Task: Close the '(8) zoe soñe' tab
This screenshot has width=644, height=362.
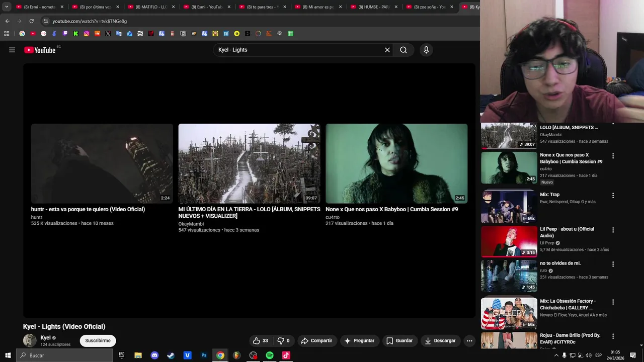Action: pyautogui.click(x=451, y=7)
